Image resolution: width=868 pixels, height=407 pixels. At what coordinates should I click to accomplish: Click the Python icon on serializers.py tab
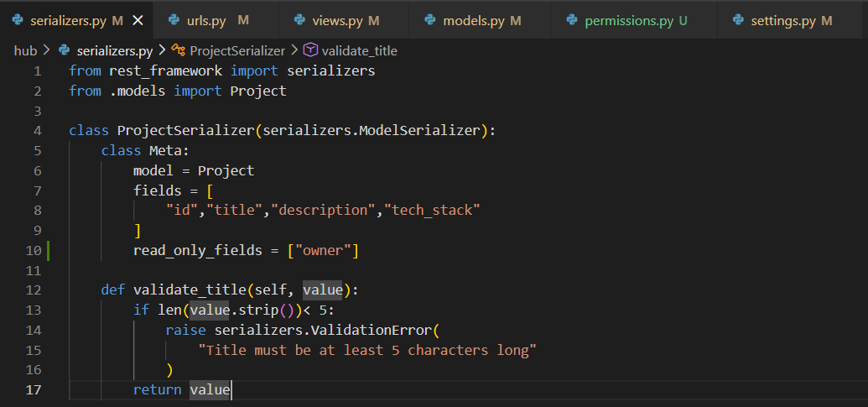click(17, 20)
